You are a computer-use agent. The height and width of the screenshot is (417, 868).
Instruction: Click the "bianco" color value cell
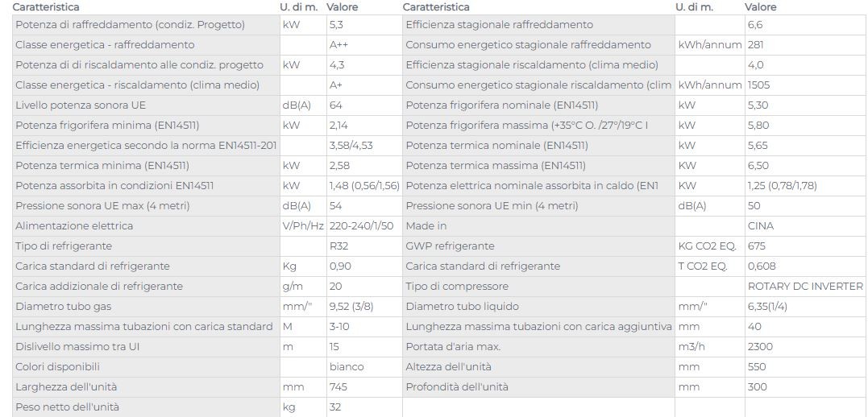(x=347, y=367)
